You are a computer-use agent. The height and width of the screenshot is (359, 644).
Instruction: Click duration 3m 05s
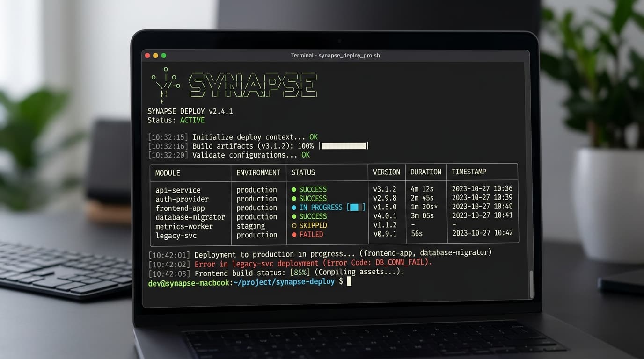(x=422, y=215)
